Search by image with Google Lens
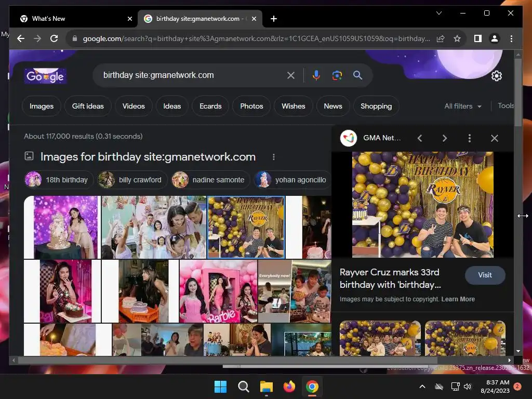The height and width of the screenshot is (399, 532). coord(337,75)
